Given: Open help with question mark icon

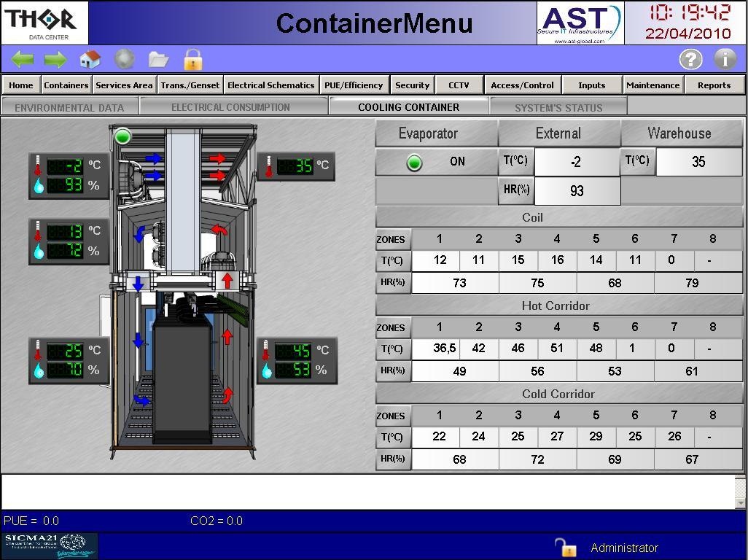Looking at the screenshot, I should pyautogui.click(x=690, y=59).
